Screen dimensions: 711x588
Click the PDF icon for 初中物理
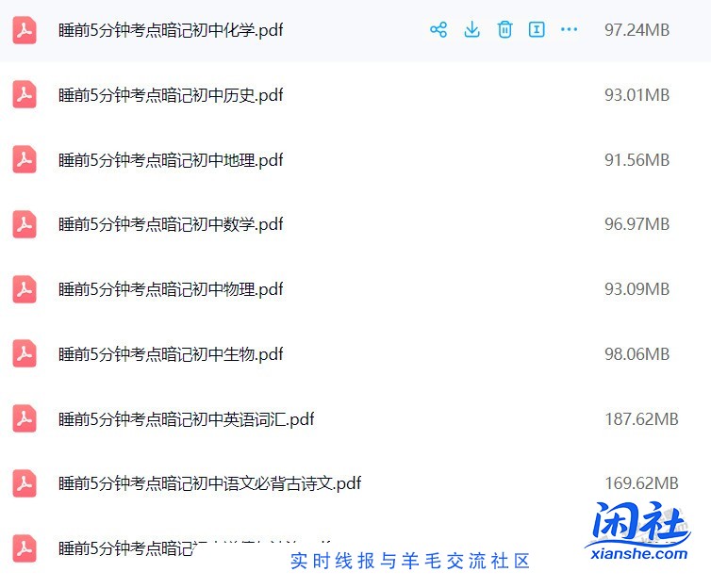tap(25, 289)
